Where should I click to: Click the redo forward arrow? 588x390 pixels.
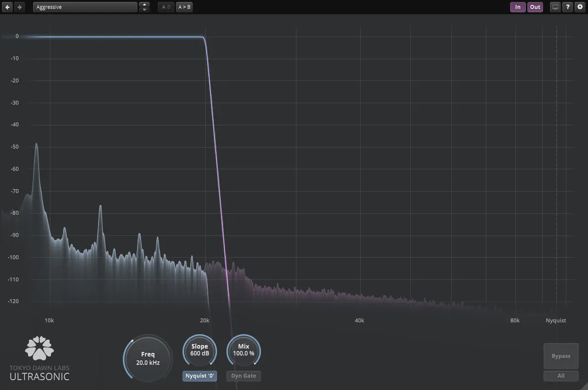coord(19,7)
